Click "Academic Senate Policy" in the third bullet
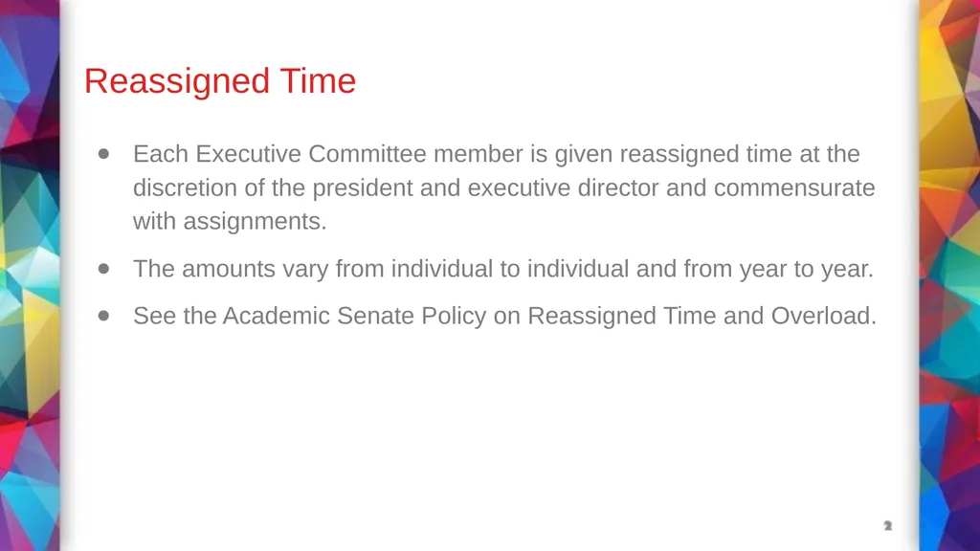This screenshot has width=980, height=551. [x=354, y=316]
